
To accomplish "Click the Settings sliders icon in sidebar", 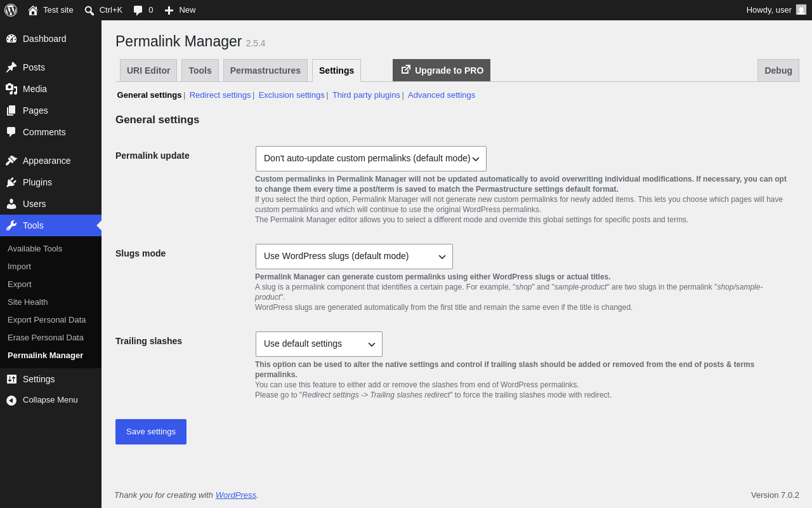I will [11, 379].
